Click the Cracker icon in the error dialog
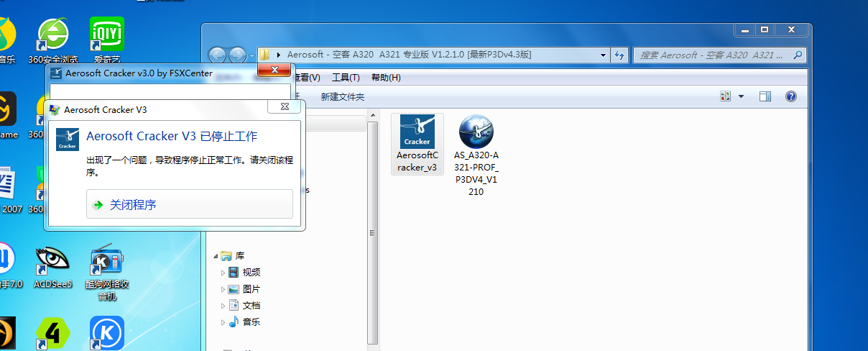The width and height of the screenshot is (868, 351). [68, 139]
